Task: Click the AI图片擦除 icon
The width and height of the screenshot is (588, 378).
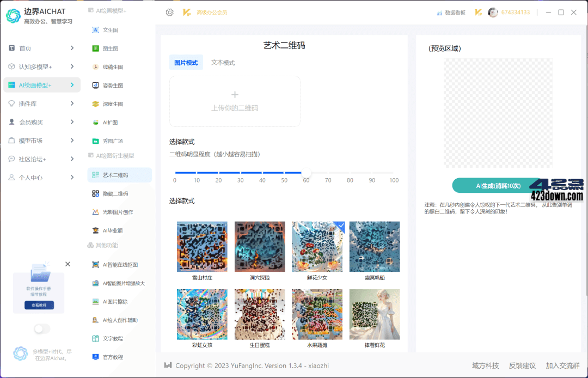Action: point(95,302)
